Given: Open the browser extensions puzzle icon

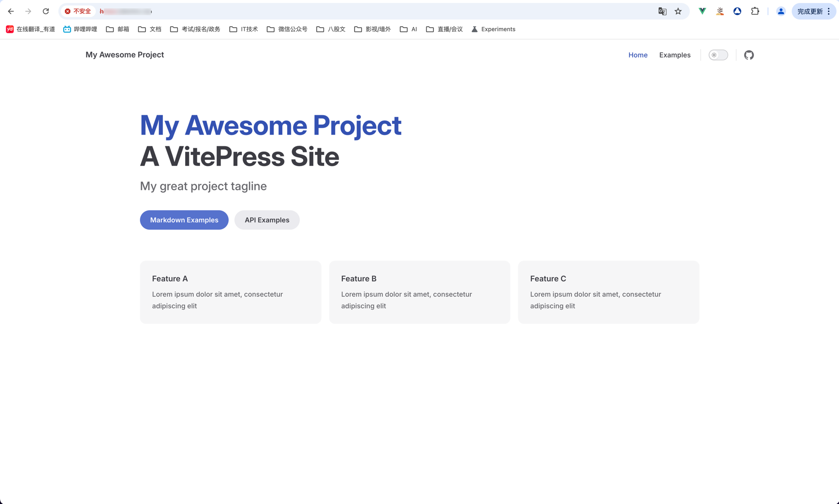Looking at the screenshot, I should (755, 11).
